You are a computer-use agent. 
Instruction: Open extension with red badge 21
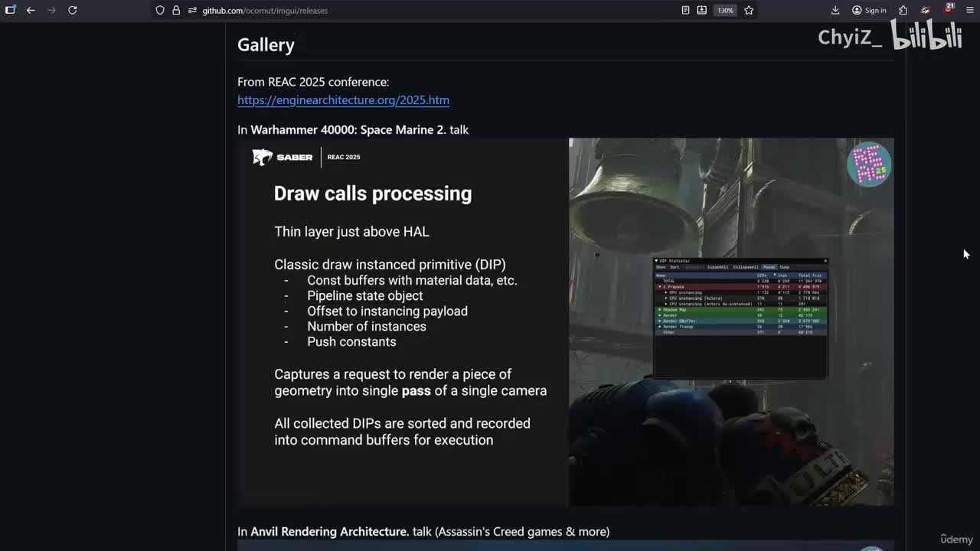[x=949, y=8]
